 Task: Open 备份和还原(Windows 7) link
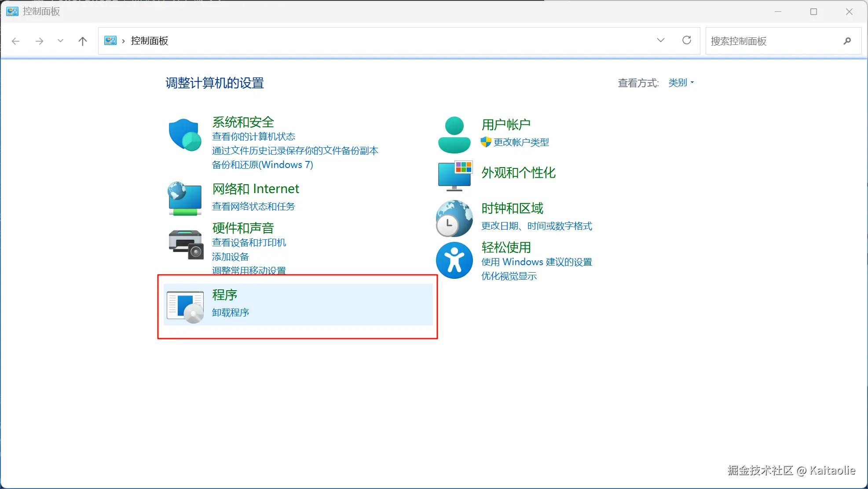click(262, 165)
